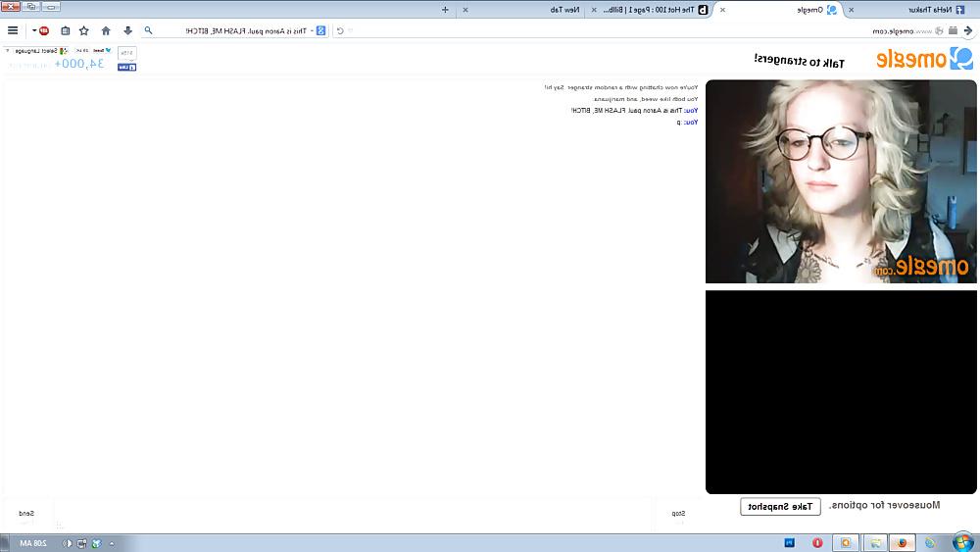Open Windows Explorer from the taskbar
Image resolution: width=980 pixels, height=552 pixels.
876,542
